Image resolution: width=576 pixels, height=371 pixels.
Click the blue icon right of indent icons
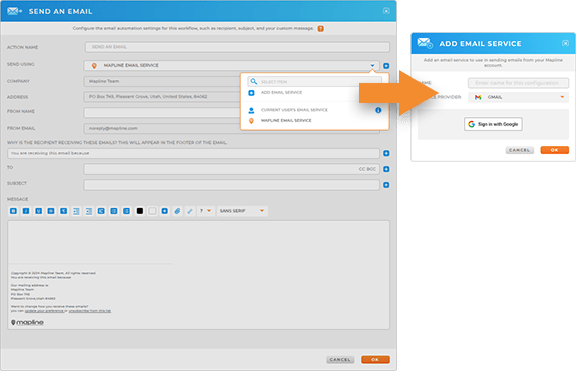(101, 211)
